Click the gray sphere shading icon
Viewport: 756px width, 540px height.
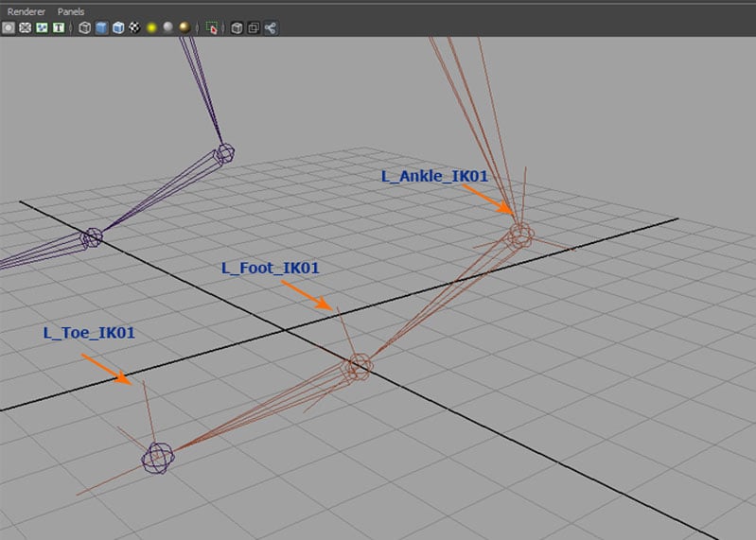167,28
